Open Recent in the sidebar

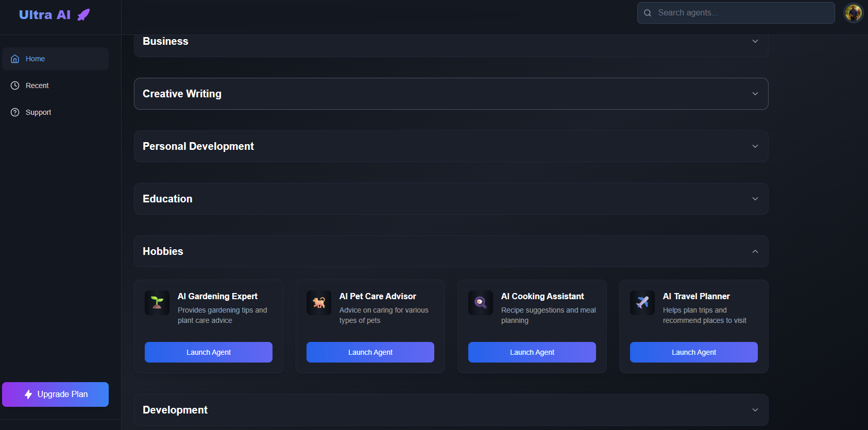click(x=55, y=85)
